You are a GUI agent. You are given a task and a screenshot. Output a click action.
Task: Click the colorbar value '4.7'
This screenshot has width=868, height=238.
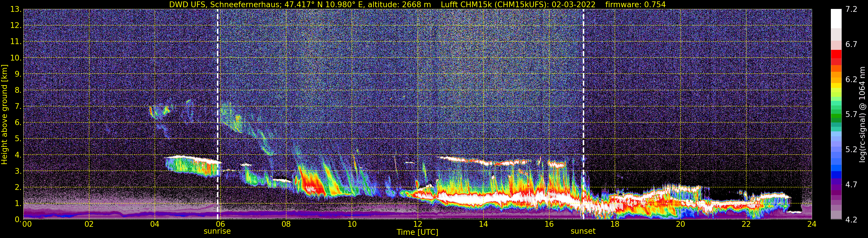tap(851, 184)
